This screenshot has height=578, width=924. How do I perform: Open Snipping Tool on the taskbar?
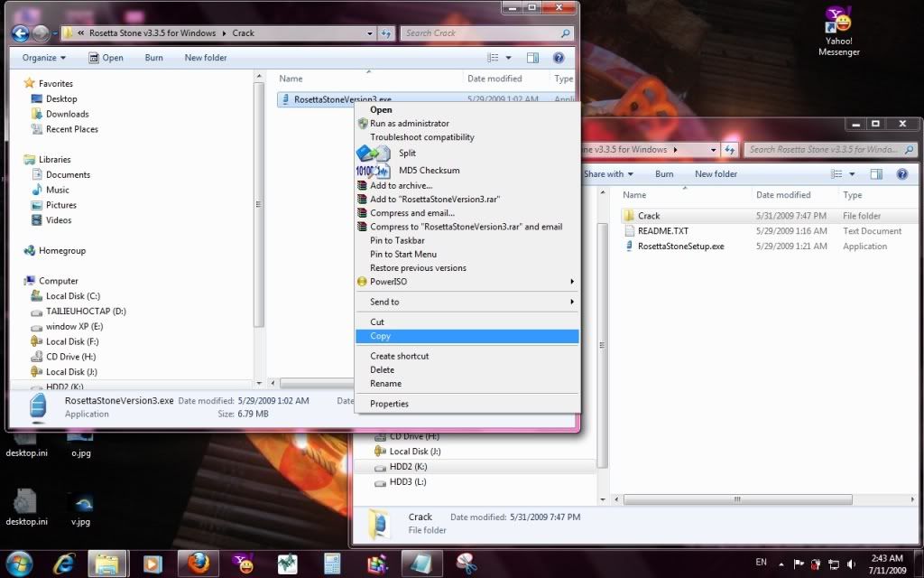click(467, 564)
